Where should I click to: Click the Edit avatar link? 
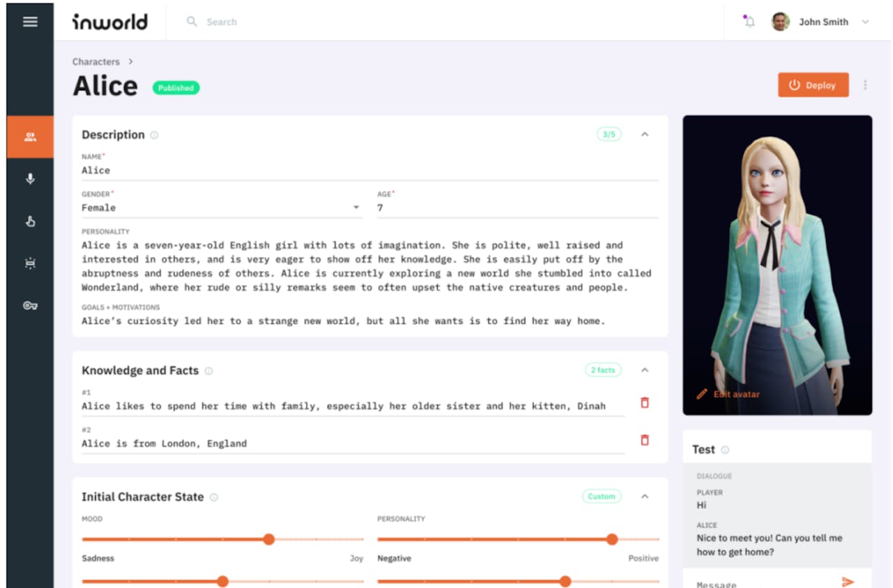coord(728,394)
